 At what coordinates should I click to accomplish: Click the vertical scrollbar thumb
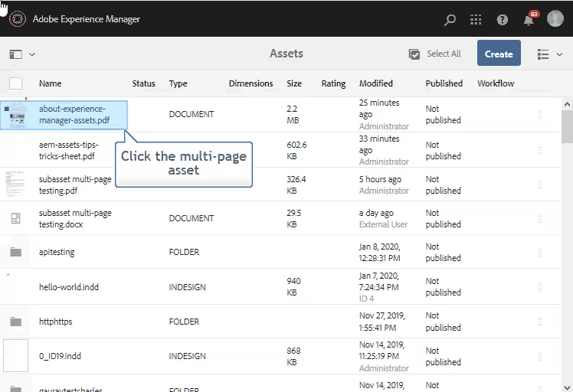[567, 126]
